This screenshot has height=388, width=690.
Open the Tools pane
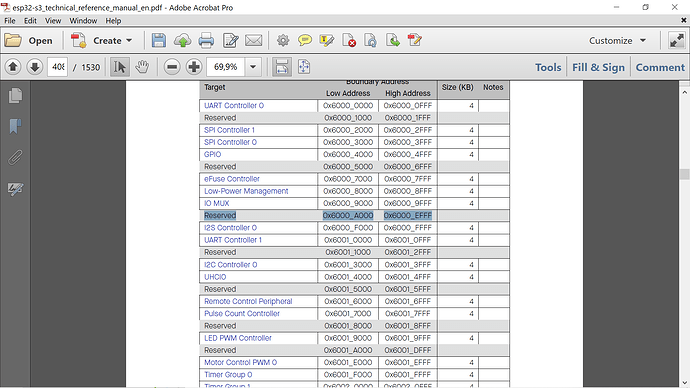pyautogui.click(x=548, y=67)
